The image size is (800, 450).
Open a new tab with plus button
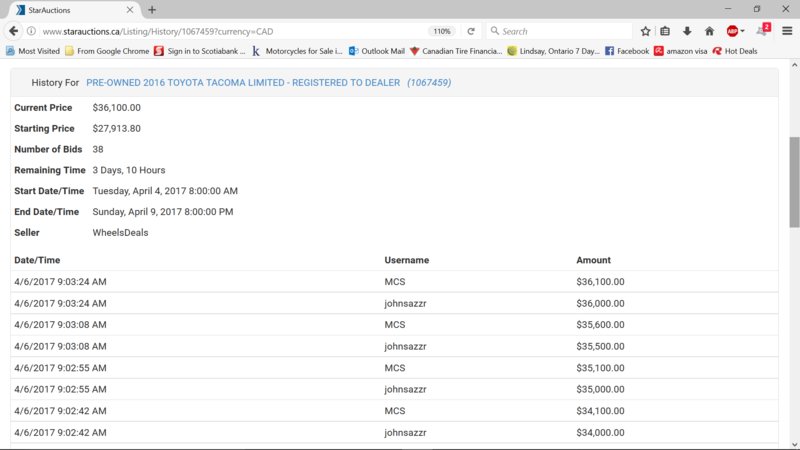click(x=152, y=10)
